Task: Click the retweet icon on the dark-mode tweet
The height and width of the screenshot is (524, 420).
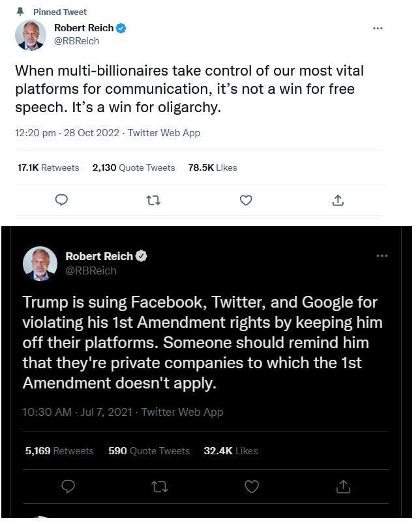Action: [159, 486]
